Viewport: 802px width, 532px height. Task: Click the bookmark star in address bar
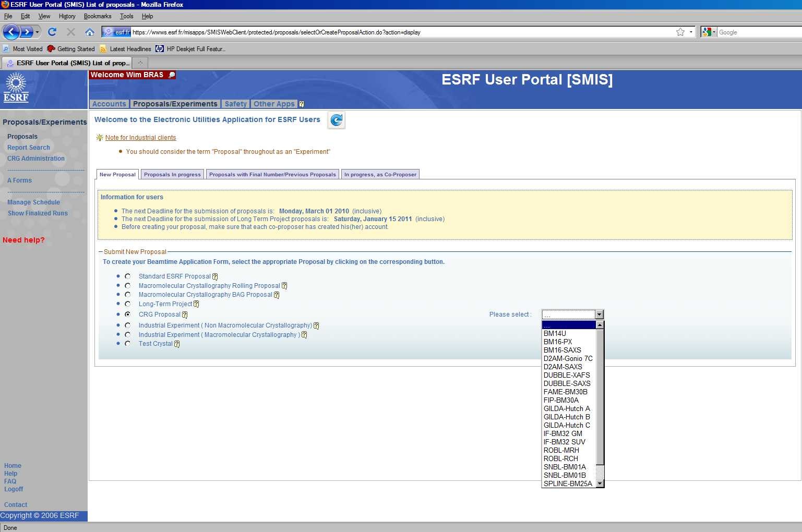click(680, 32)
